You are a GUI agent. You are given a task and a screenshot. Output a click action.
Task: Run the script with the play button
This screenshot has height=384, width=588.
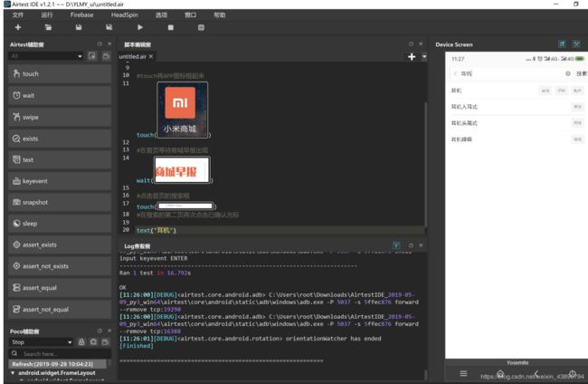click(x=140, y=27)
